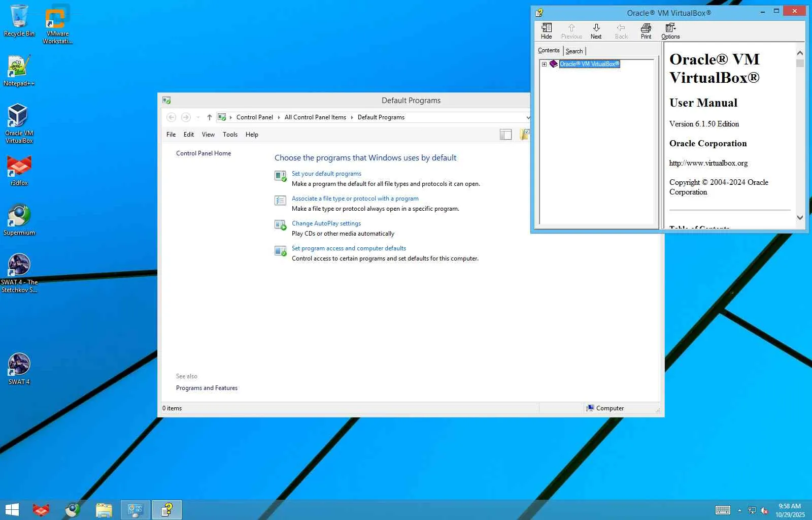The image size is (812, 520).
Task: Click the scroll up arrow in VirtualBox help
Action: [x=800, y=53]
